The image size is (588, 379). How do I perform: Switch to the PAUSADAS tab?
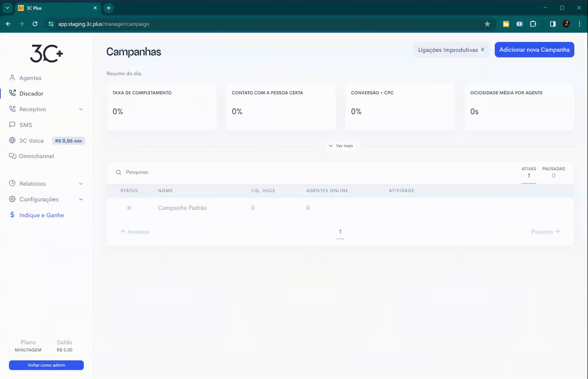coord(553,172)
